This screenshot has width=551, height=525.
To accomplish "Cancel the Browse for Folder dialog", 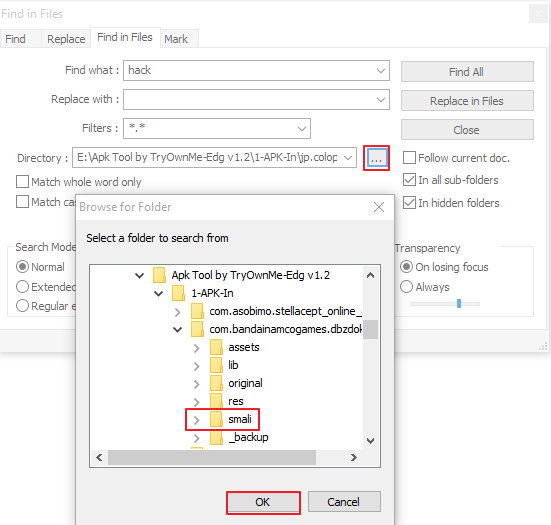I will pos(344,502).
